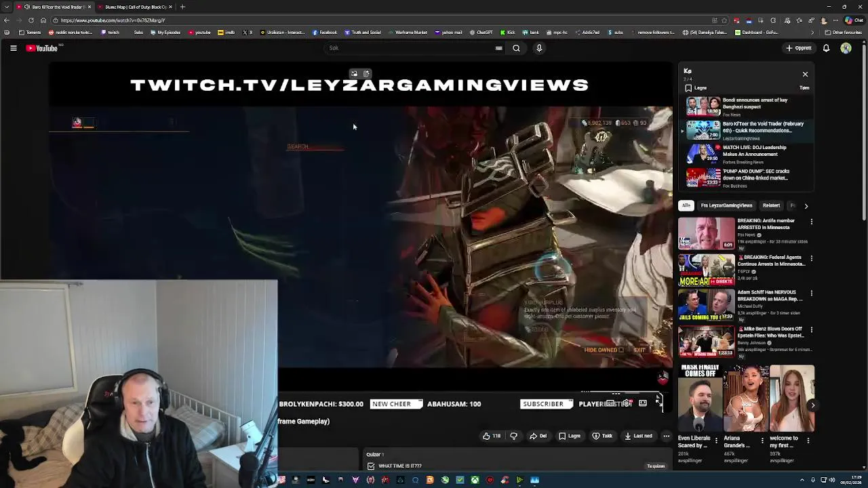This screenshot has height=488, width=868.
Task: Expand more filter chips with right arrow
Action: click(806, 205)
